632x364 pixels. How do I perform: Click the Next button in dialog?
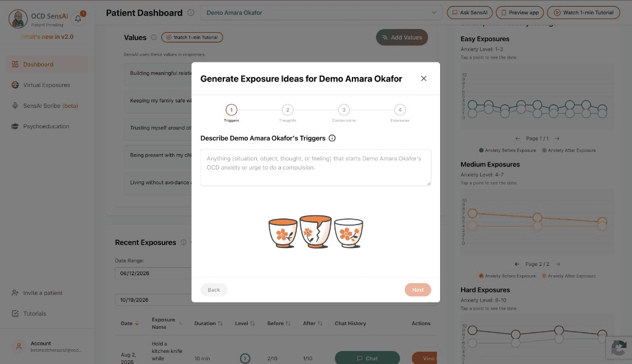(418, 290)
